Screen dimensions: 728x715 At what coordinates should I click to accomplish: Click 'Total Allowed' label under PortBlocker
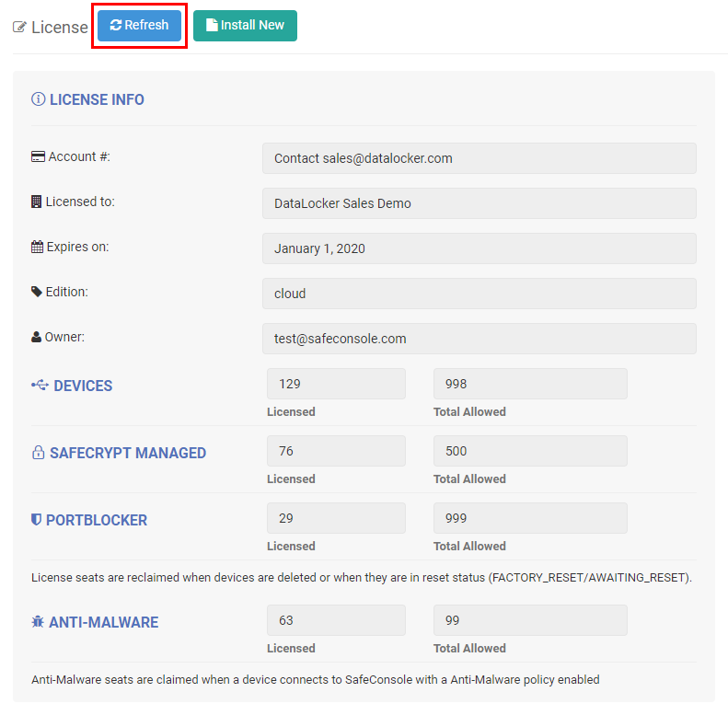click(x=469, y=547)
